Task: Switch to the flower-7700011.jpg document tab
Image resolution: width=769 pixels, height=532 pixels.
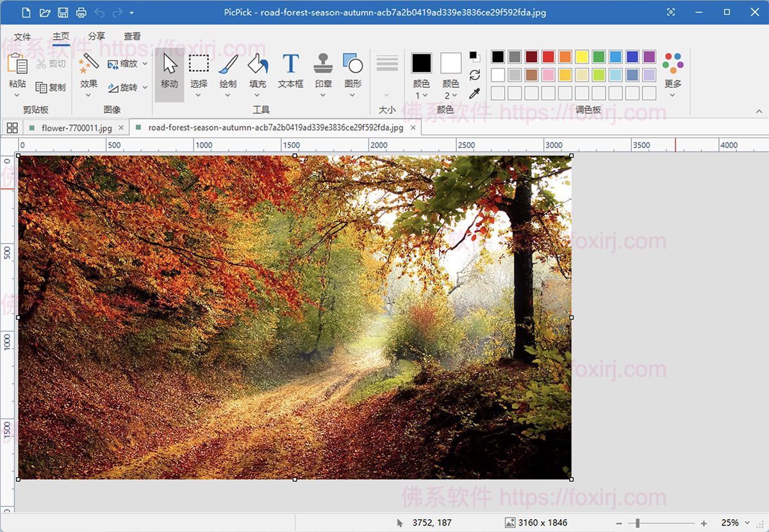Action: click(76, 128)
